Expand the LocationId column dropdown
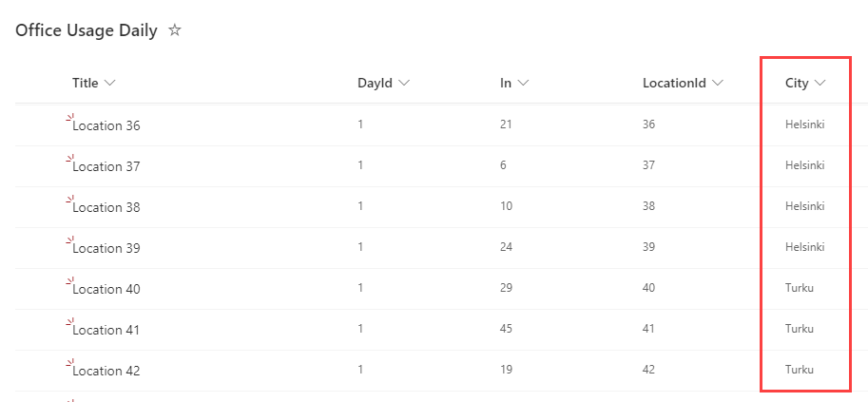The height and width of the screenshot is (402, 868). pos(718,84)
